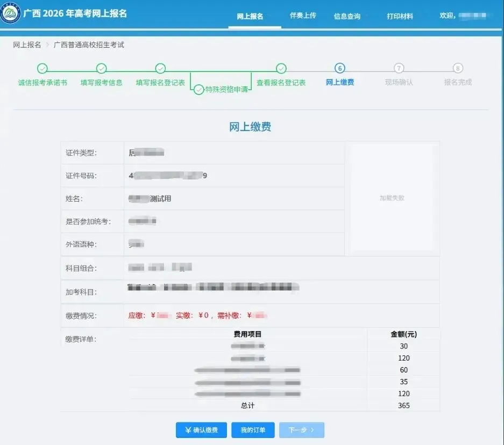Viewport: 504px width, 445px height.
Task: Click 广西普通高校招生考试 breadcrumb
Action: tap(89, 45)
